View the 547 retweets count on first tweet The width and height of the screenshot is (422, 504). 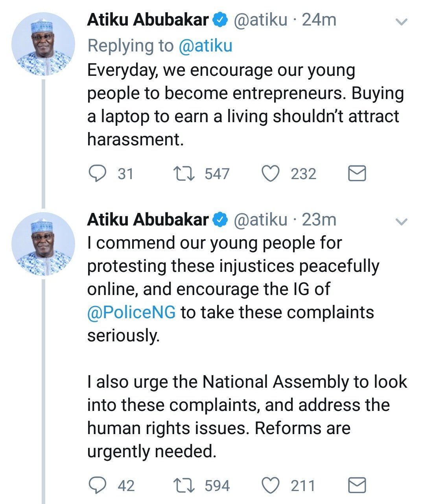[217, 174]
